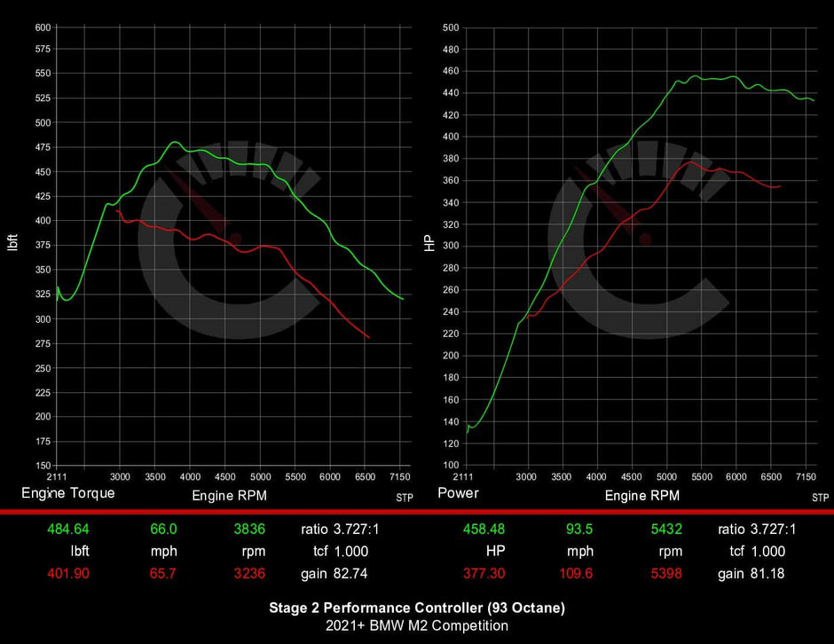Click the 475 tick on torque axis
Viewport: 834px width, 644px height.
tap(43, 146)
